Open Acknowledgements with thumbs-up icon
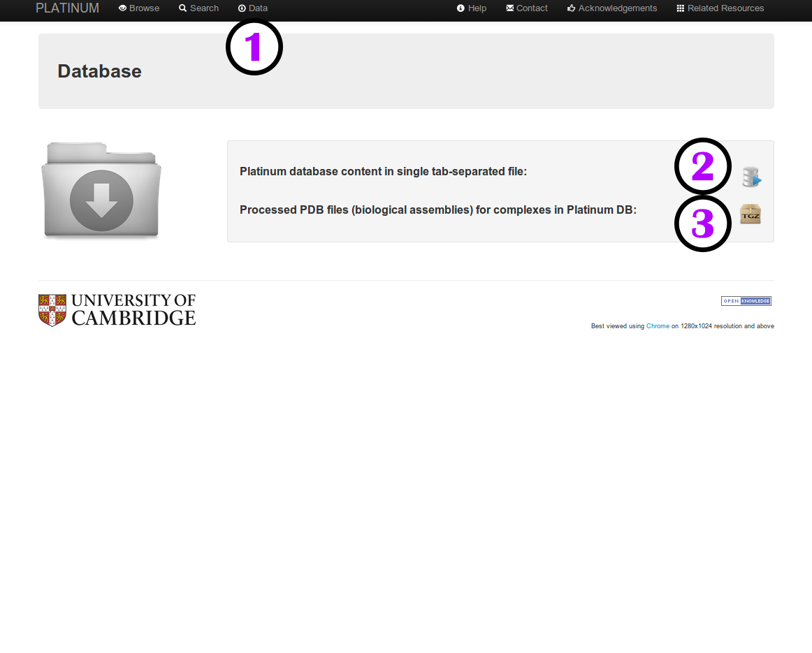Image resolution: width=812 pixels, height=653 pixels. [x=612, y=8]
